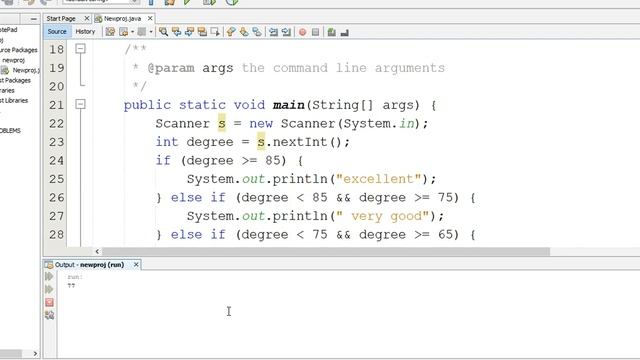Viewport: 640px width, 360px height.
Task: Click the " very good" string literal
Action: pos(382,216)
